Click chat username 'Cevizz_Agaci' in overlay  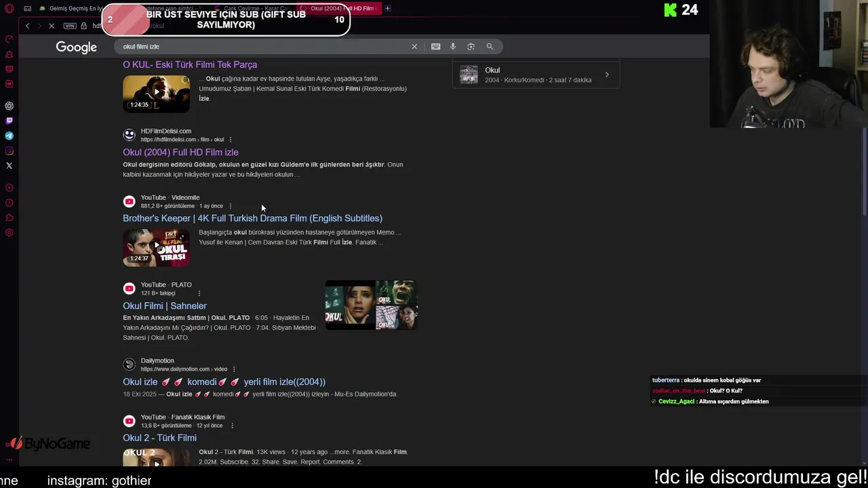pos(676,401)
